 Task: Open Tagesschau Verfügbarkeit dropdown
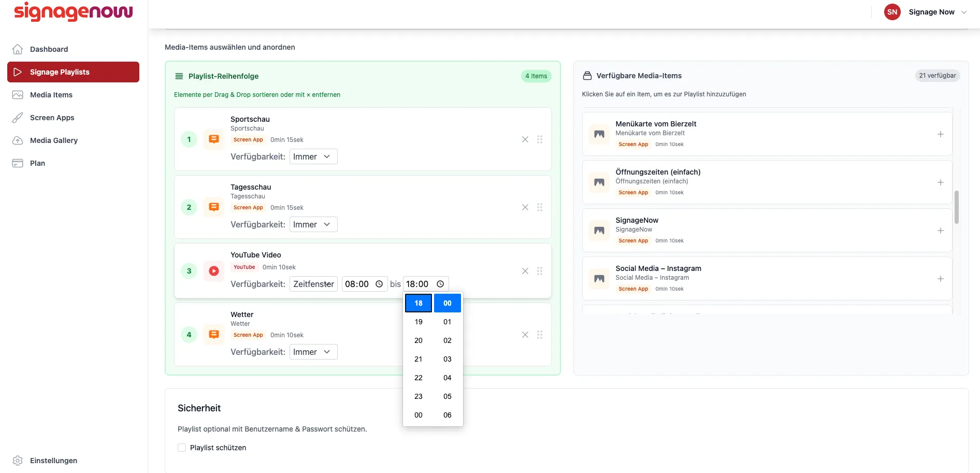[313, 224]
